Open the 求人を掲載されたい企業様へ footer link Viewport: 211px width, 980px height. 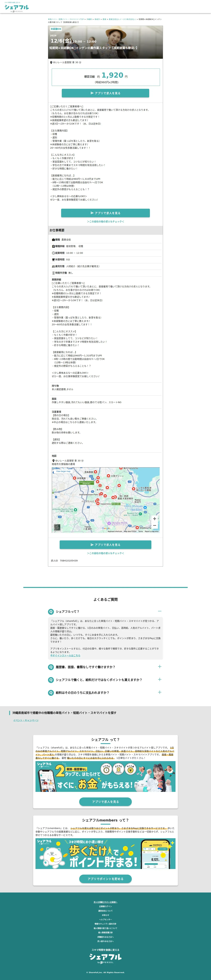pos(105,902)
